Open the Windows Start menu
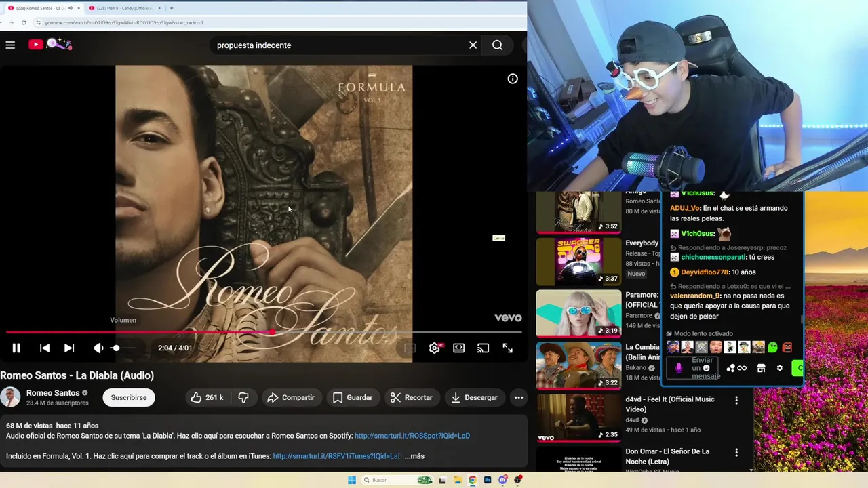The width and height of the screenshot is (868, 488). [x=352, y=480]
